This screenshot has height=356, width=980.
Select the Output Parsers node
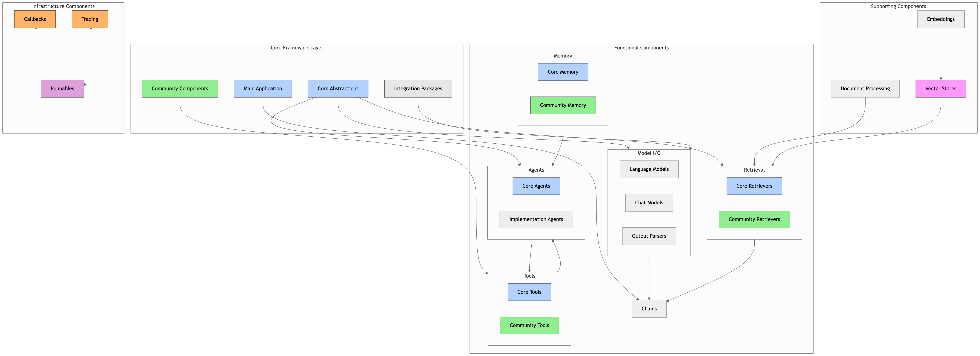[x=649, y=236]
